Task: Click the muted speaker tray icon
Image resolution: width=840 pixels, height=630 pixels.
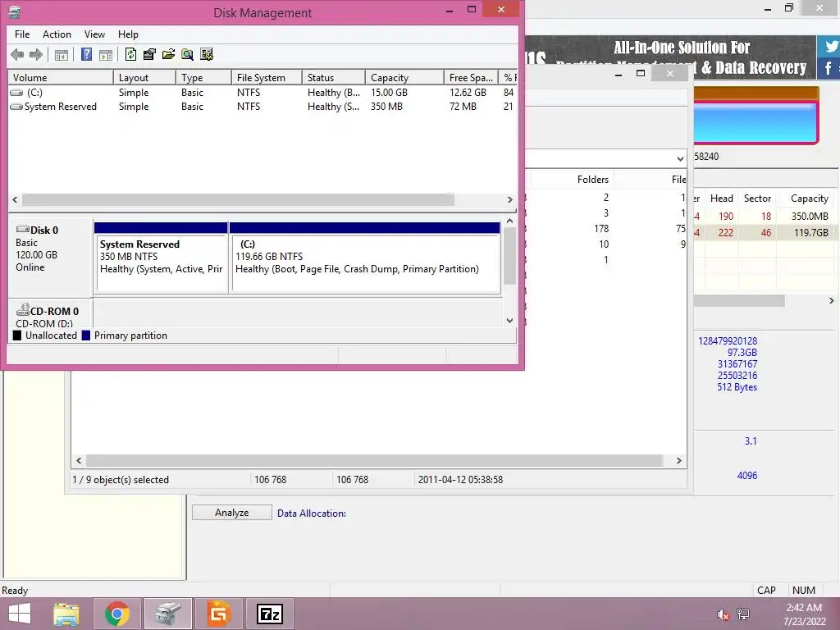Action: [723, 614]
